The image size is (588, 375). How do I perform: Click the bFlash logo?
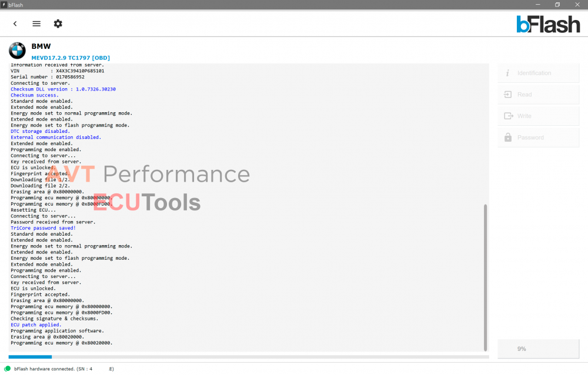tap(548, 24)
